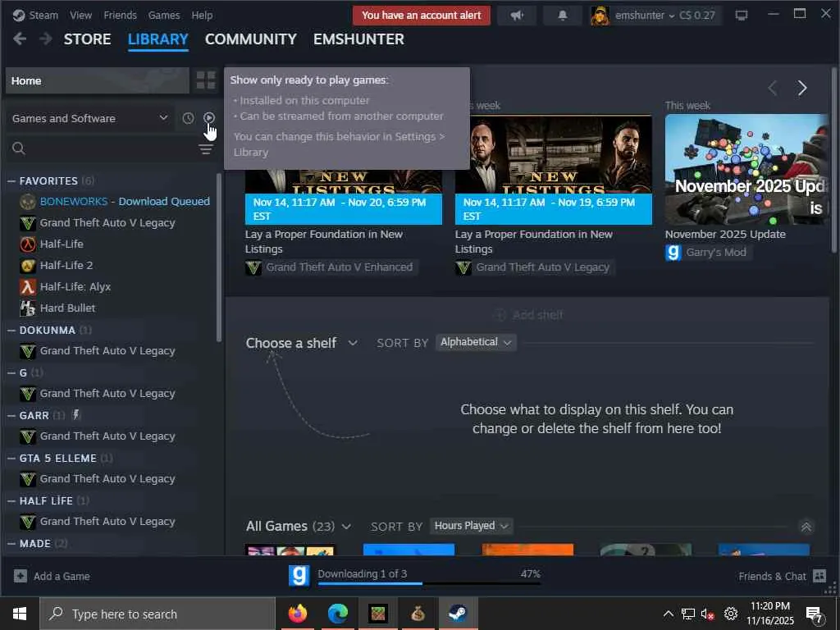Click the Garry's Mod download icon

[299, 577]
